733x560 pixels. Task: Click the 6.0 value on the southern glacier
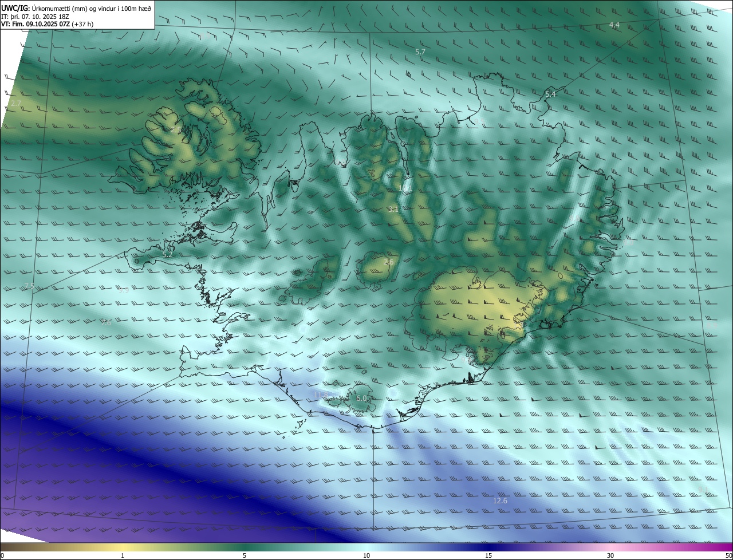[361, 399]
